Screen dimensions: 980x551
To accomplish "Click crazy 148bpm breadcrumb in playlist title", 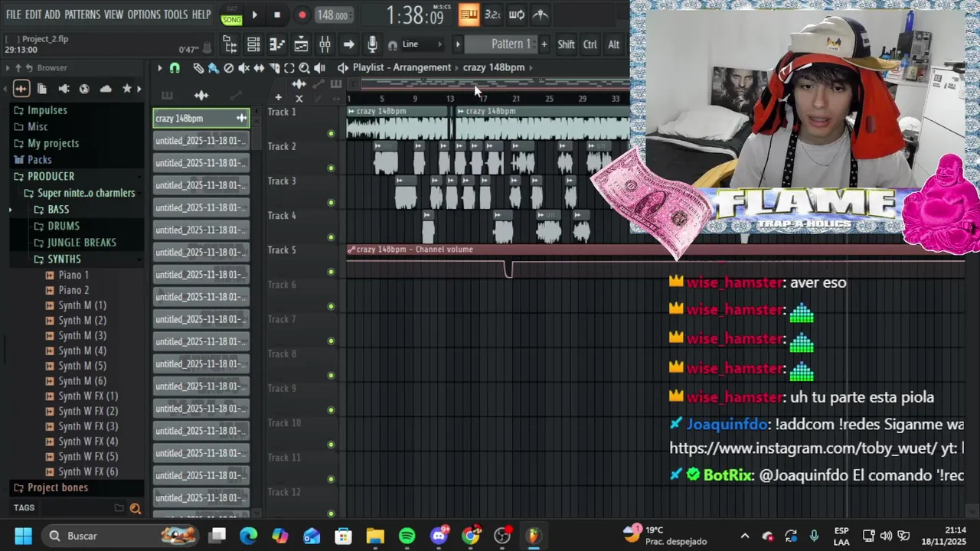I will 494,67.
